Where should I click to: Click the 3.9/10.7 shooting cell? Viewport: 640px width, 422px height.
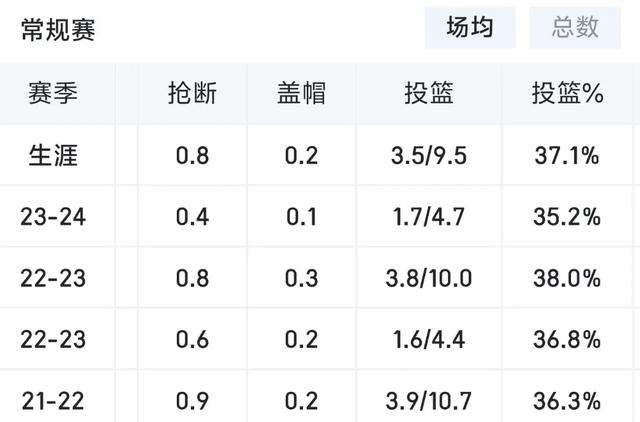[429, 401]
